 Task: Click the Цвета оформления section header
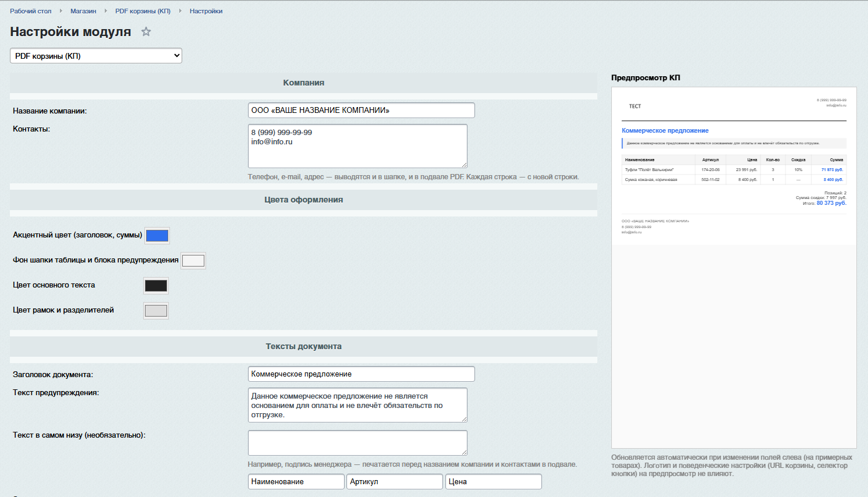(303, 200)
